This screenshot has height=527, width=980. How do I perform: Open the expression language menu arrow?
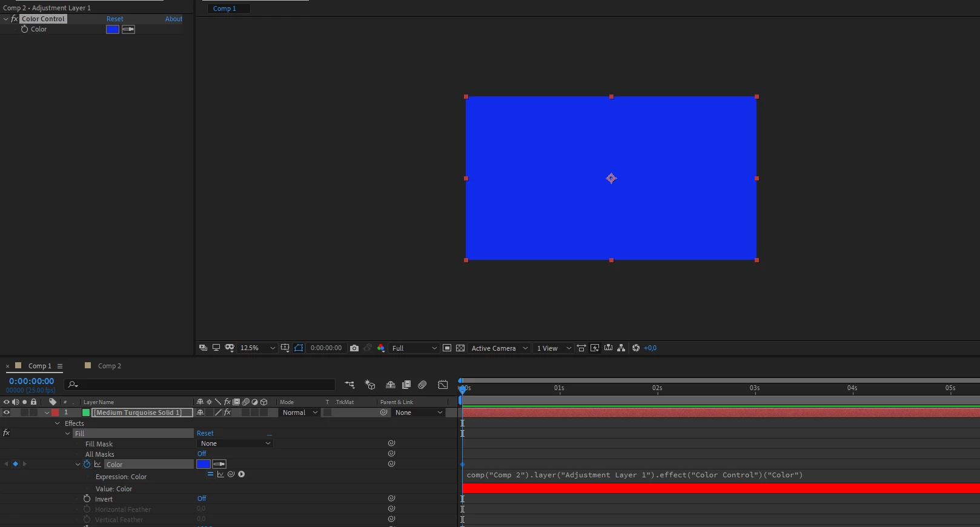241,474
